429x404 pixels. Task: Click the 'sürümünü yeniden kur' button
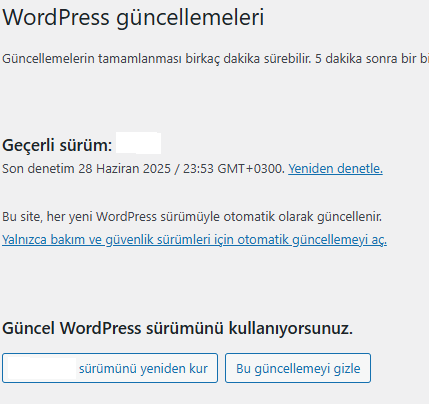click(x=110, y=368)
